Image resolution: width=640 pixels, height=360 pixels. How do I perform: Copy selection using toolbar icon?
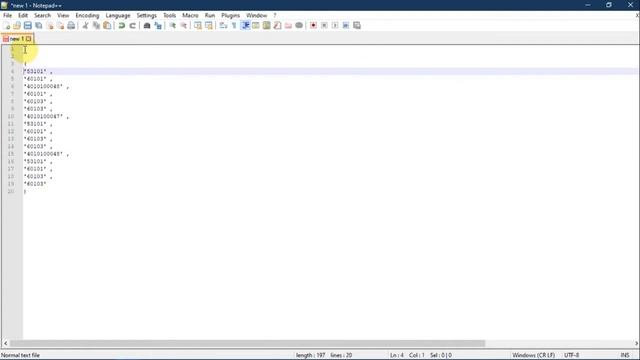(96, 26)
